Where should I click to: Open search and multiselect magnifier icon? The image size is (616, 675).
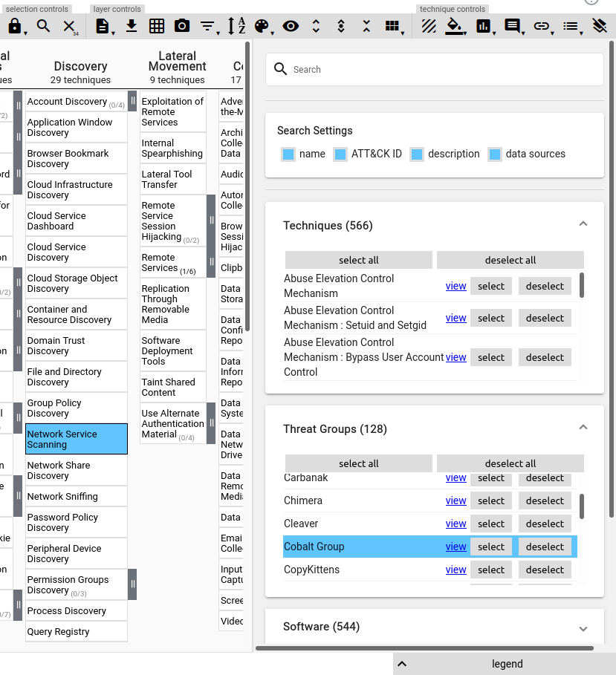point(43,26)
